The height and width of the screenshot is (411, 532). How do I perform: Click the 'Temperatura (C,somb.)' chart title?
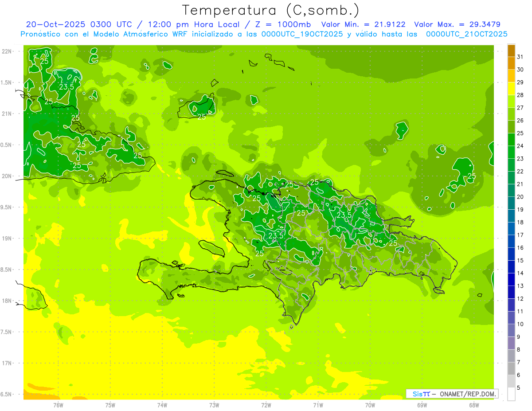[x=270, y=10]
